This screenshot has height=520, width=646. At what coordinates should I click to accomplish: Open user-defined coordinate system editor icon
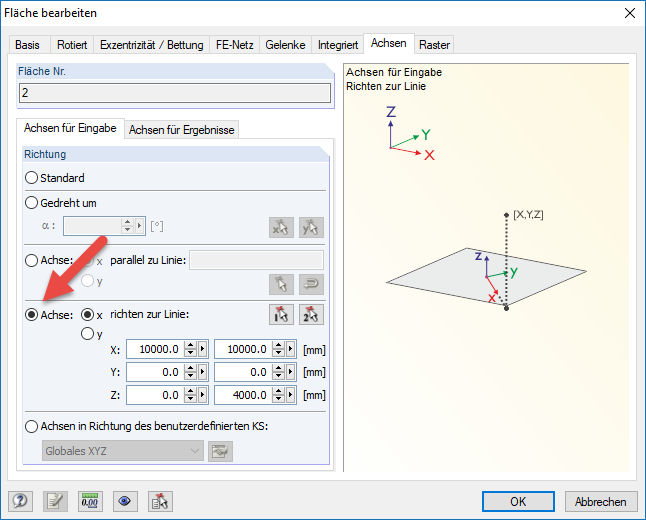[x=220, y=451]
